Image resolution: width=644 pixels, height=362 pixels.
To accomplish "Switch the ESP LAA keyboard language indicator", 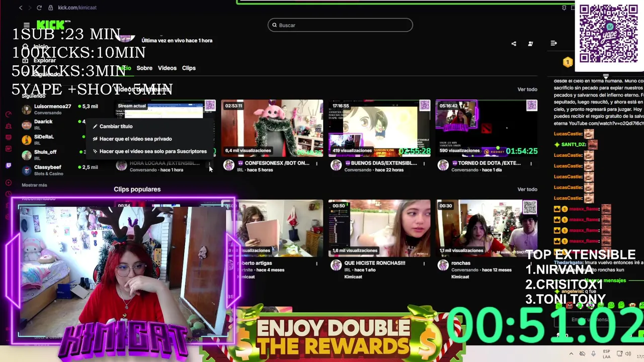I will (x=606, y=353).
